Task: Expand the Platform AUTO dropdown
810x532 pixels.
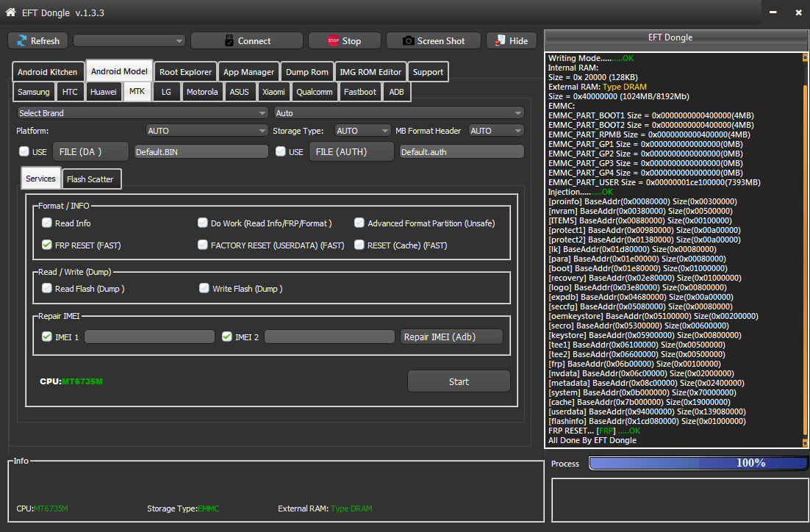Action: coord(207,131)
